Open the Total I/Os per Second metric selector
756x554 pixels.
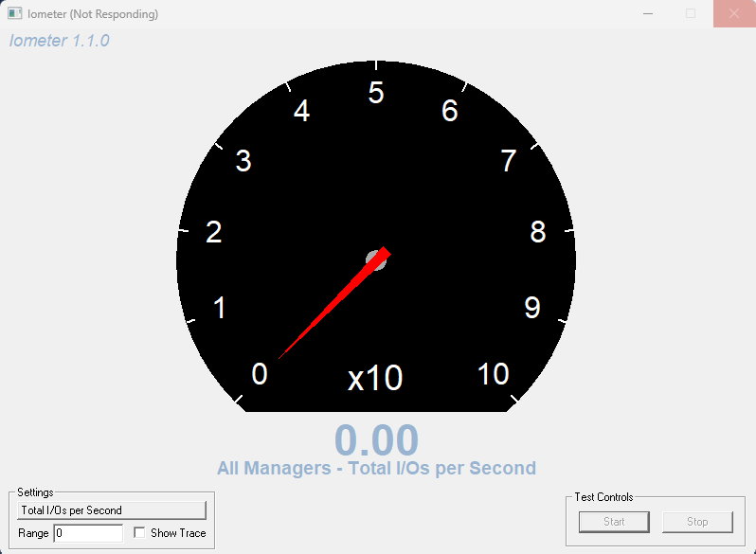112,510
